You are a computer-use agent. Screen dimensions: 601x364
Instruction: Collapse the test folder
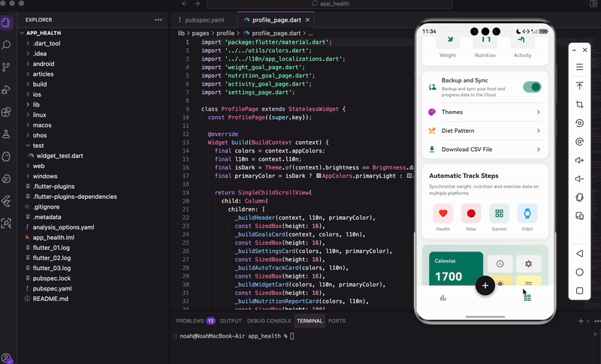38,145
